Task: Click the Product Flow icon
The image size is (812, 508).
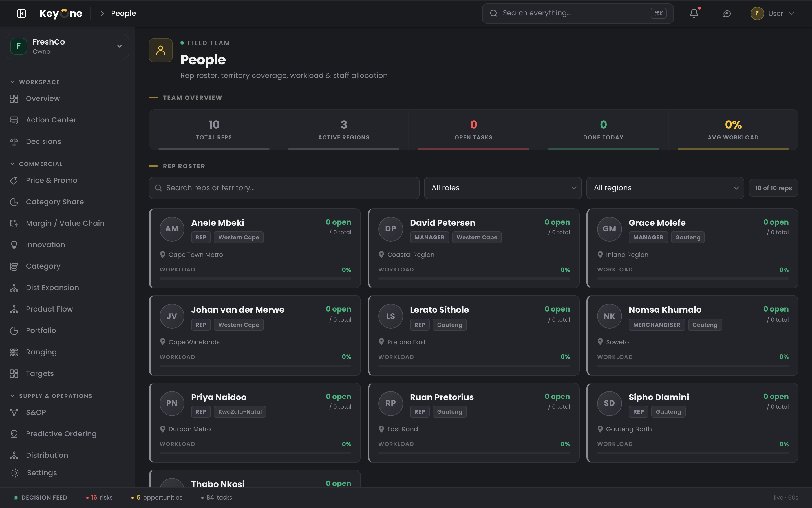Action: 14,309
